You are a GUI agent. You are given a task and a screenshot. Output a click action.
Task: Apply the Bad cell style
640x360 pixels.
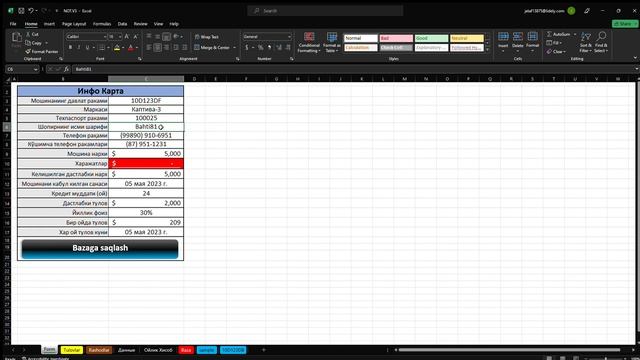click(396, 38)
